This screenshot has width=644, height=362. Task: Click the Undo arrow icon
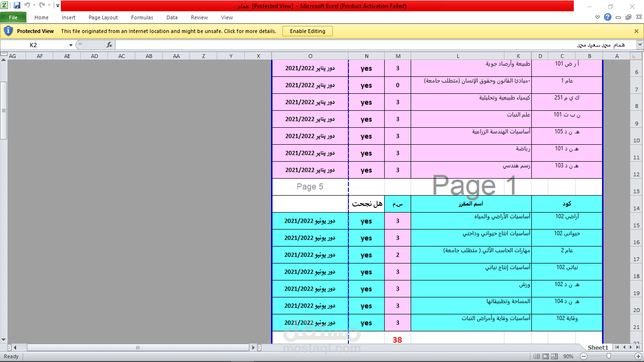click(x=27, y=6)
